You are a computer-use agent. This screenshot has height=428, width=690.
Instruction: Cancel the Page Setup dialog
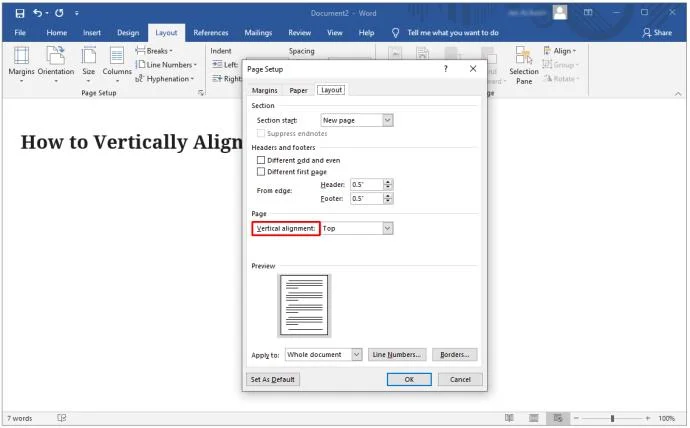460,379
